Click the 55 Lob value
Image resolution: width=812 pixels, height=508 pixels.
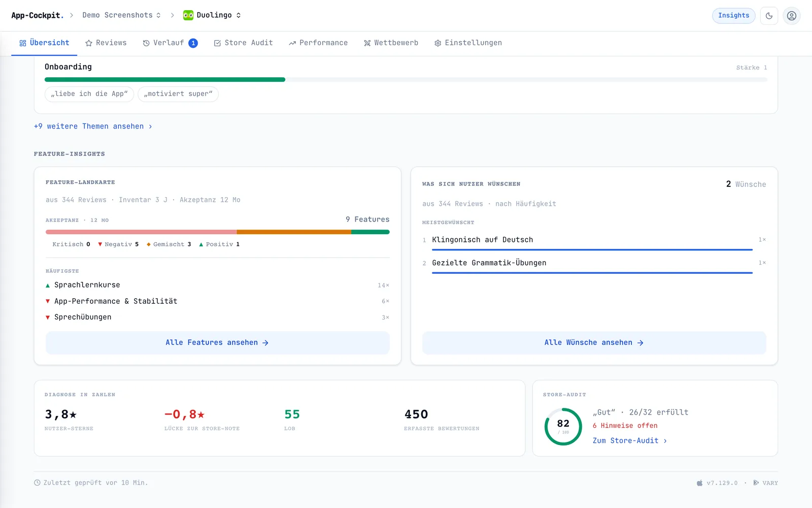tap(292, 415)
